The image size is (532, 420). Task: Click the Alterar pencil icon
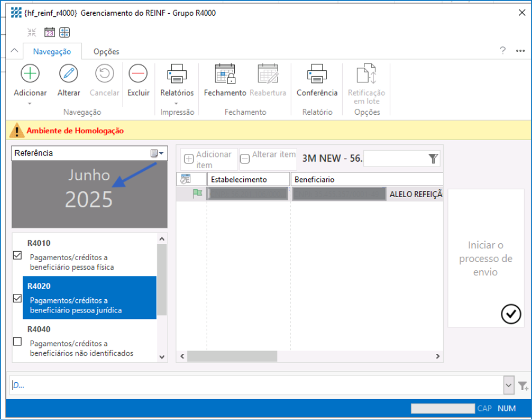(x=68, y=74)
